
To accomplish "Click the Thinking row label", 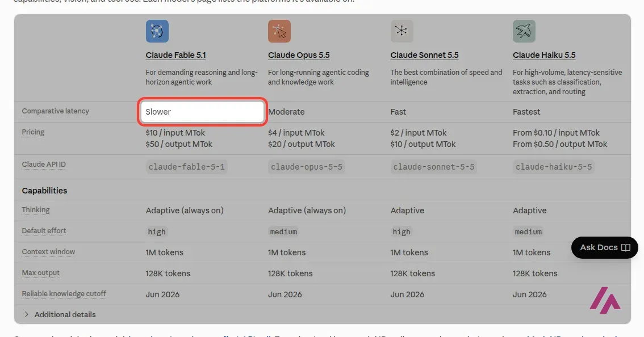I will tap(36, 210).
